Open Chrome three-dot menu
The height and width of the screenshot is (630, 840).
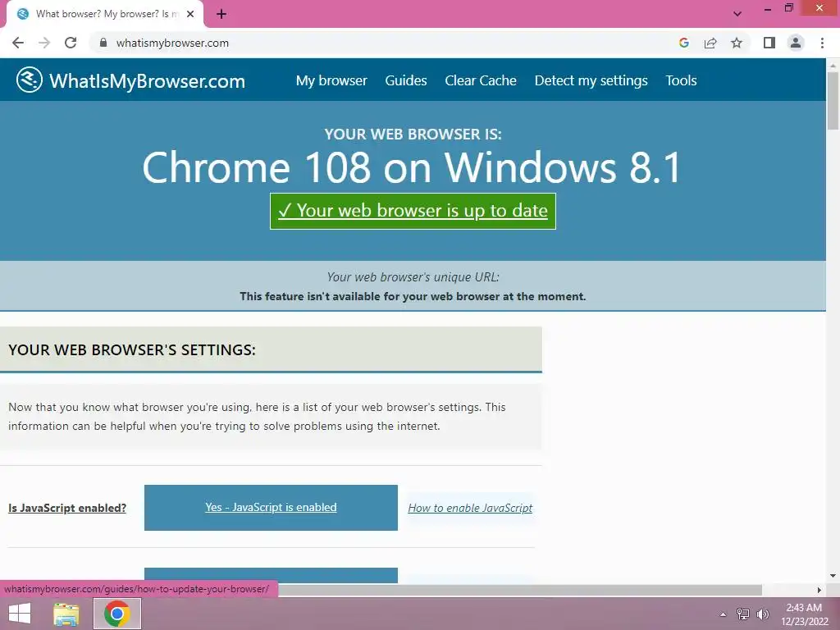pos(822,43)
